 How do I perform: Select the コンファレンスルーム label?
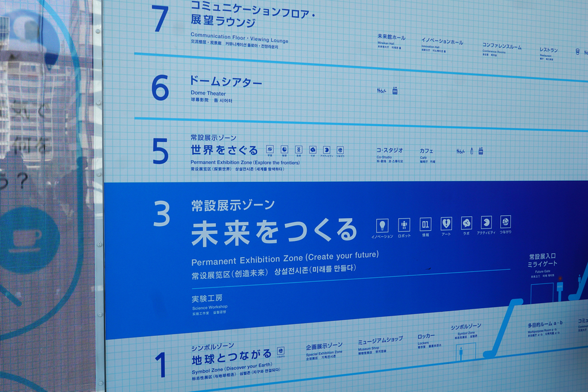click(x=502, y=46)
